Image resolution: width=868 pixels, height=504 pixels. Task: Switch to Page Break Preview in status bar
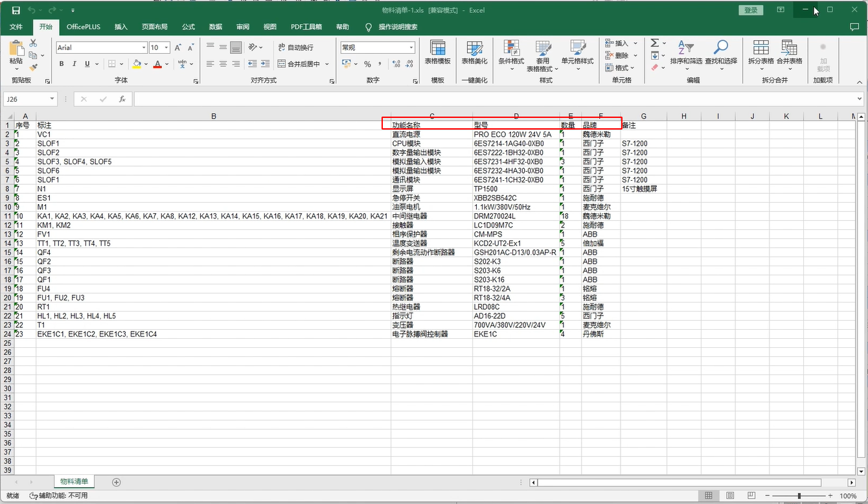pyautogui.click(x=751, y=496)
